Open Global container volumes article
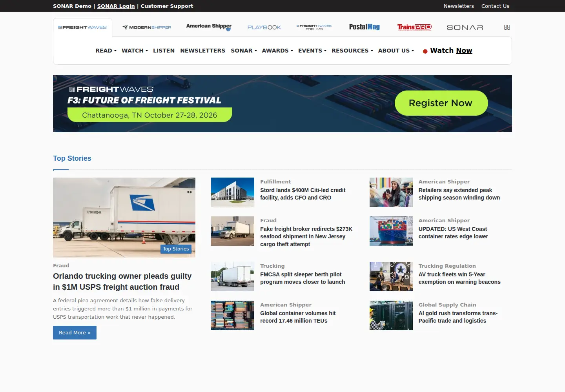This screenshot has height=392, width=565. point(298,317)
